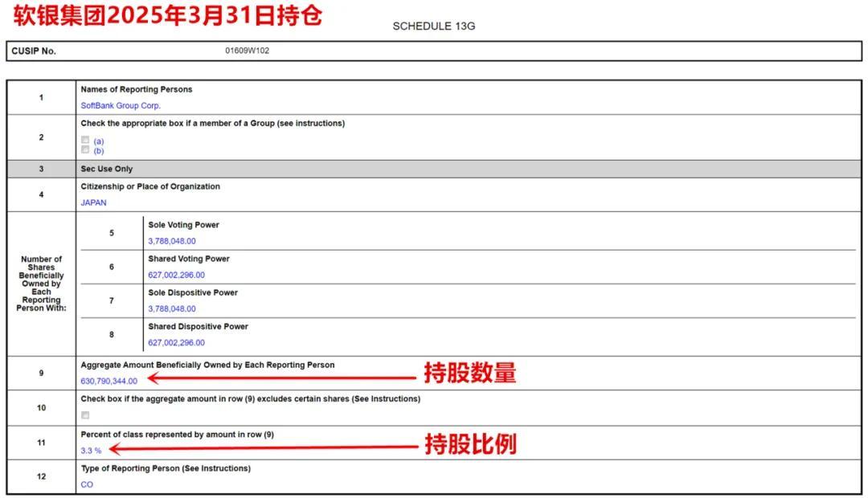Select the Shared Voting Power value 627,002,296.00
This screenshot has width=868, height=498.
pos(176,275)
